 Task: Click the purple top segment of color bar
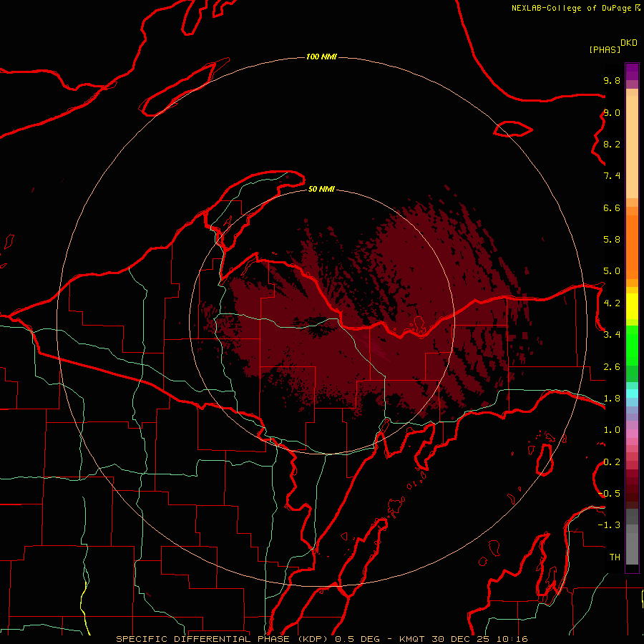[632, 72]
